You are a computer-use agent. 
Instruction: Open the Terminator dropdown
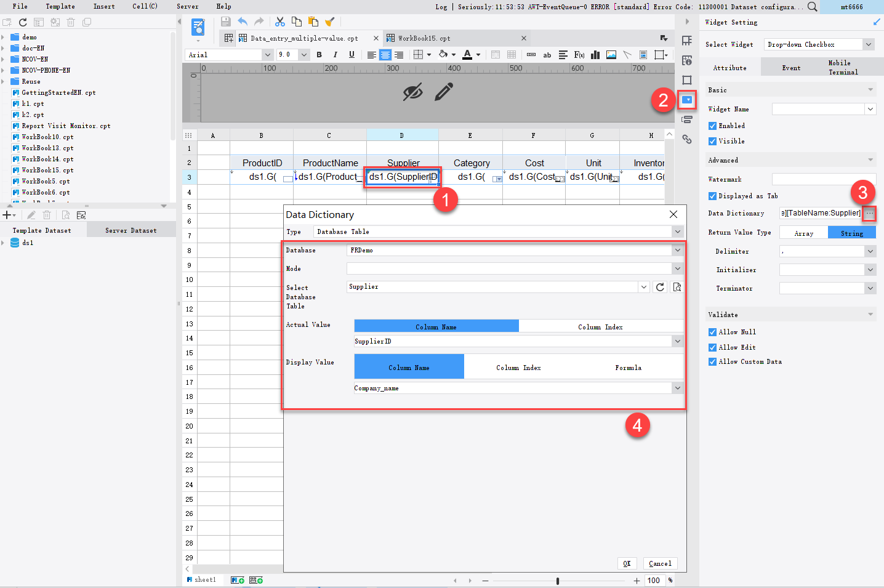870,288
